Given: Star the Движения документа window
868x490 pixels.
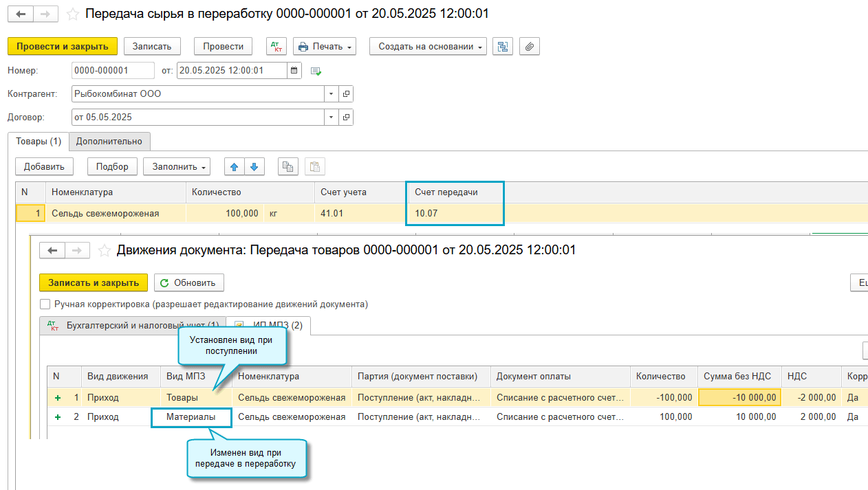Looking at the screenshot, I should (104, 251).
